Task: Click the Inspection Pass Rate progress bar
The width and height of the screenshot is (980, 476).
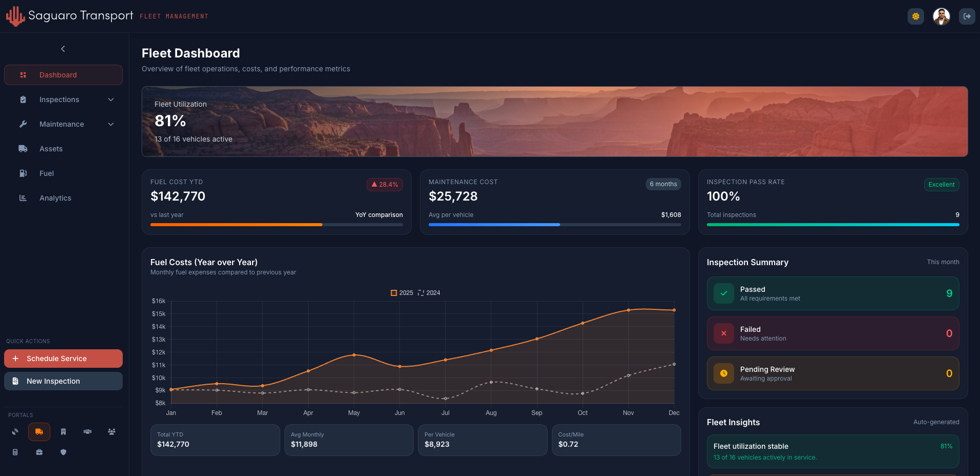Action: (x=833, y=225)
